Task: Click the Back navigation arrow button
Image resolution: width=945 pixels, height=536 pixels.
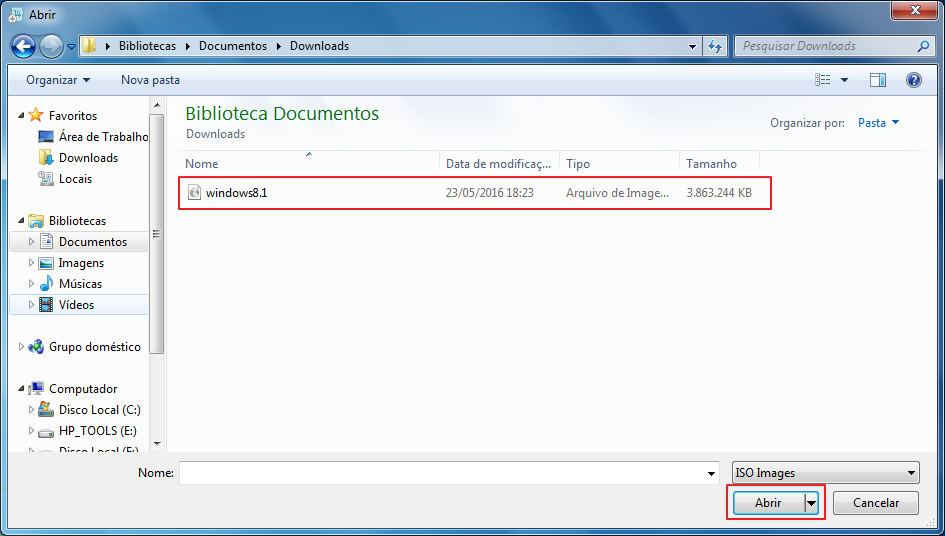Action: click(x=24, y=46)
